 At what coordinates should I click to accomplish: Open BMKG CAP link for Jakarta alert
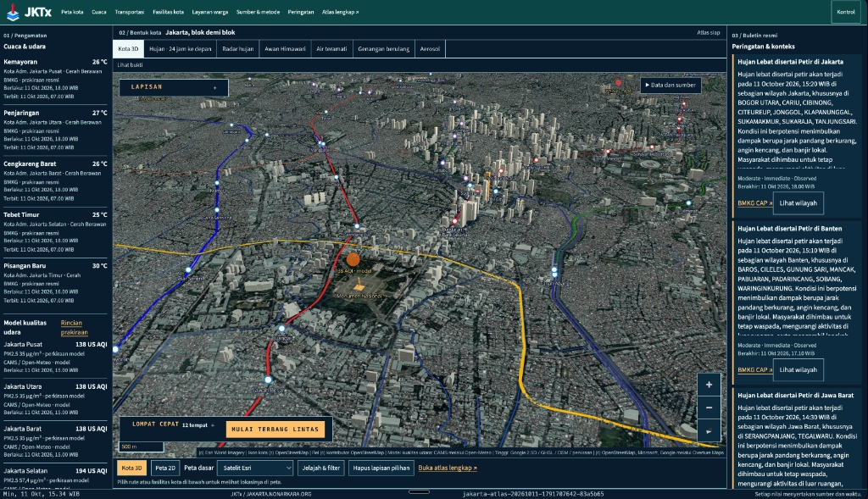tap(754, 203)
